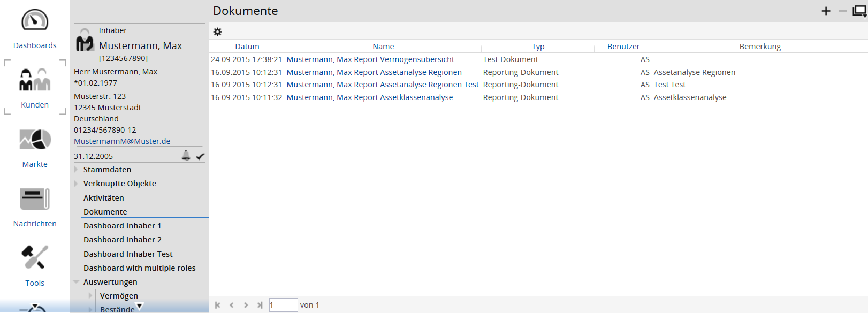The height and width of the screenshot is (313, 868).
Task: Sort the table by Datum column
Action: click(x=247, y=47)
